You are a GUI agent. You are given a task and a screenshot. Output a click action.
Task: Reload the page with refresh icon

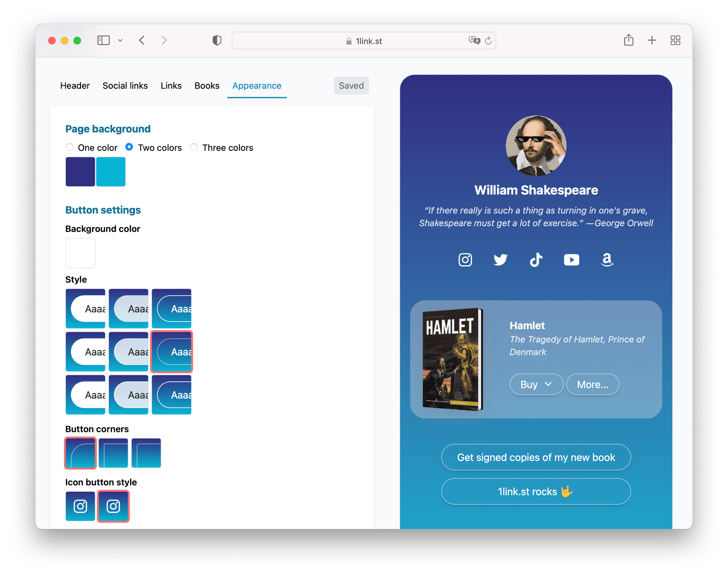point(488,41)
